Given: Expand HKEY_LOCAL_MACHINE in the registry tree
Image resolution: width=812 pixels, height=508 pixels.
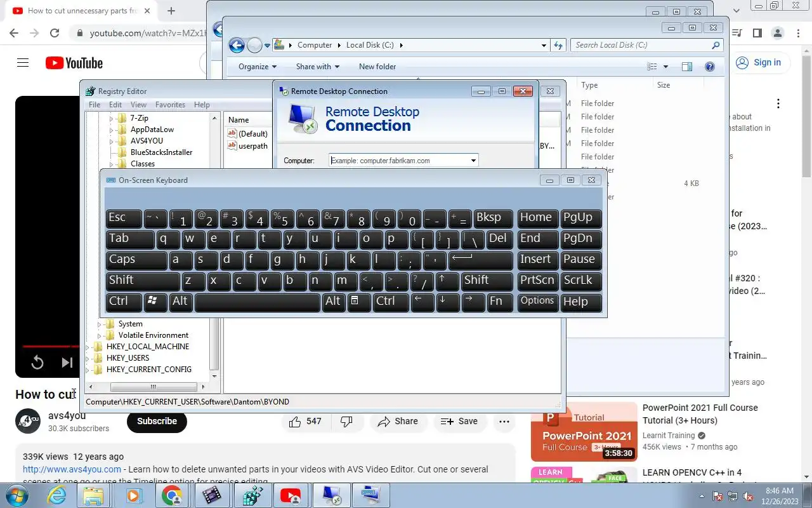Looking at the screenshot, I should (x=88, y=347).
